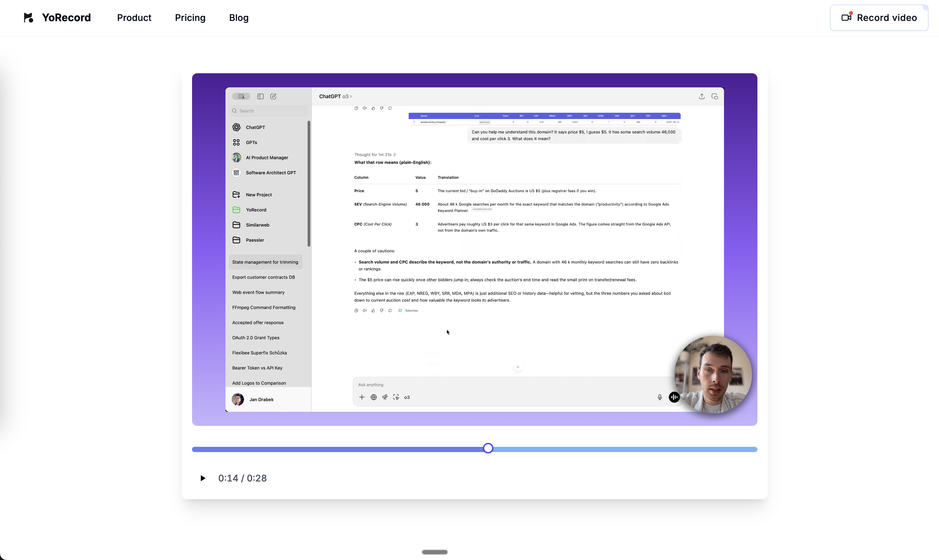Click the globe web search icon
The image size is (939, 560).
[373, 397]
